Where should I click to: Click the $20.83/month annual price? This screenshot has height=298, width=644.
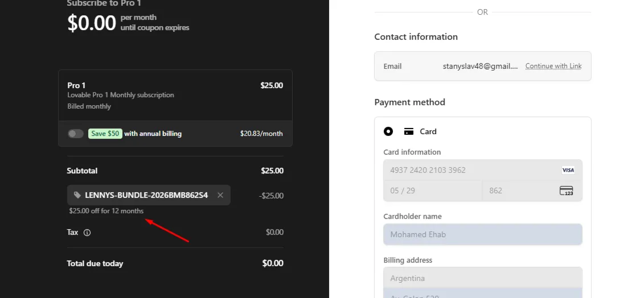(x=261, y=134)
